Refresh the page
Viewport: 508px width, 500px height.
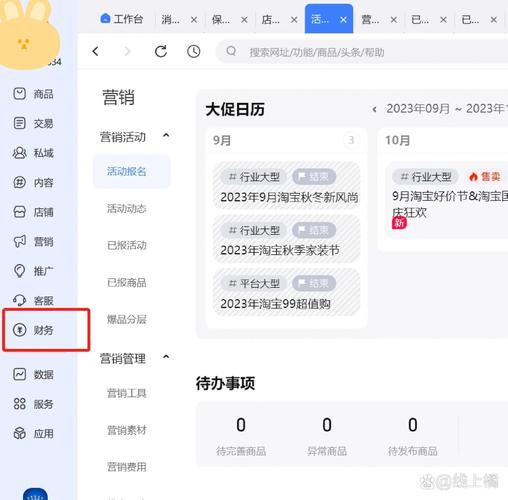(161, 51)
